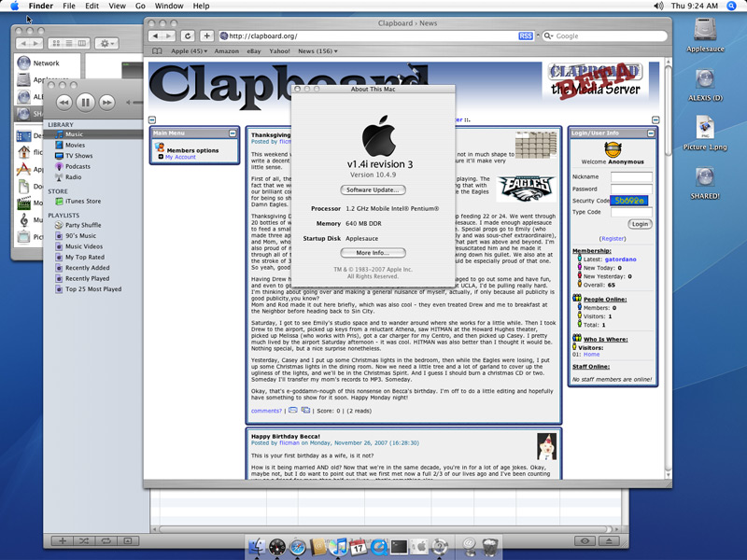This screenshot has height=560, width=747.
Task: Select the Top 25 Most Played playlist
Action: pyautogui.click(x=93, y=289)
